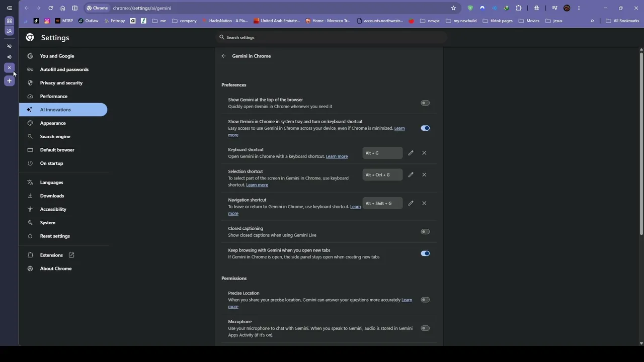
Task: Open About Chrome page
Action: 63,268
